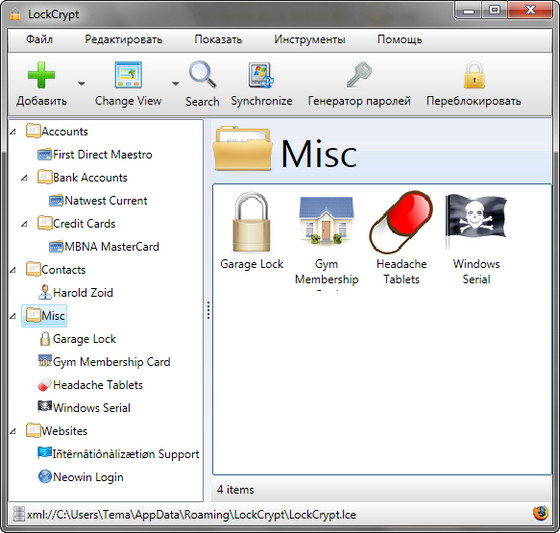
Task: Click the green plus Добавить icon
Action: [x=41, y=75]
